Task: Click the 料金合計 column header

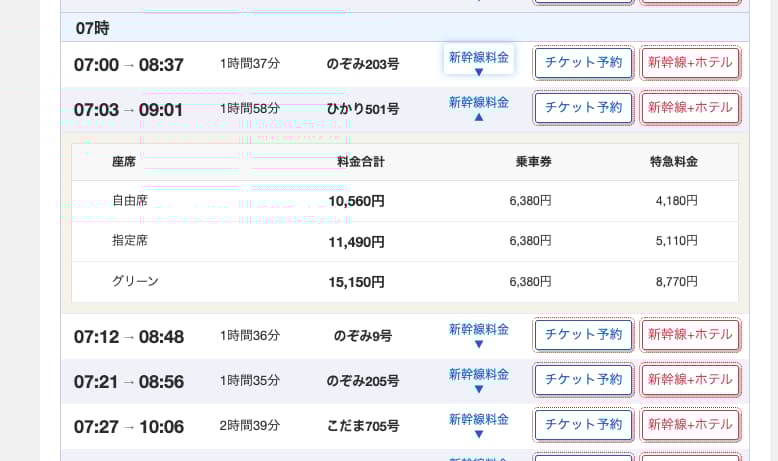Action: point(361,162)
